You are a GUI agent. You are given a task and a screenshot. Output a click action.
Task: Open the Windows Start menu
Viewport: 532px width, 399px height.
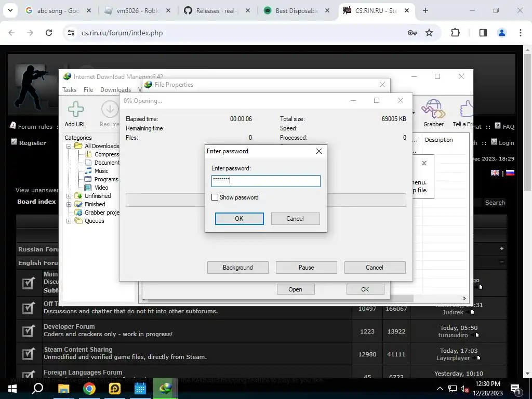(x=12, y=389)
